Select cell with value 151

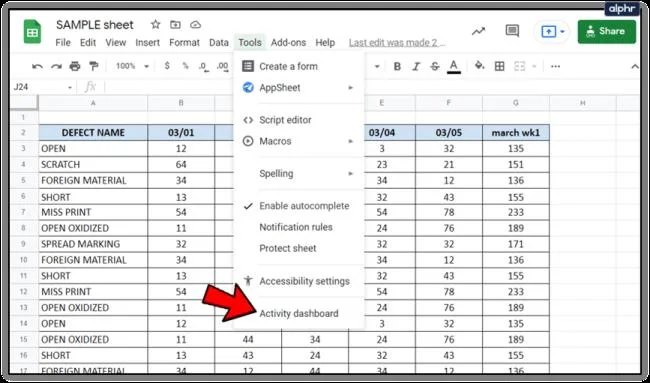(x=516, y=165)
